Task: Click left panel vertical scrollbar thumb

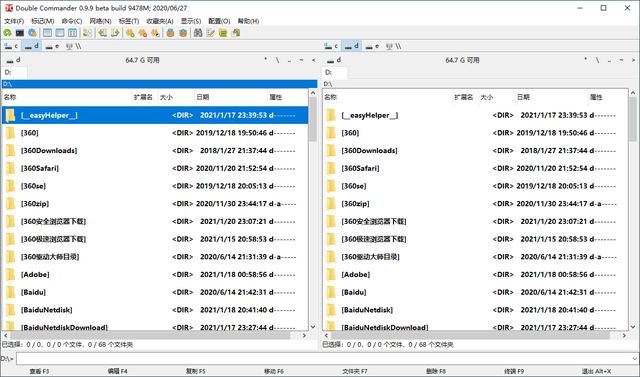Action: tap(313, 119)
